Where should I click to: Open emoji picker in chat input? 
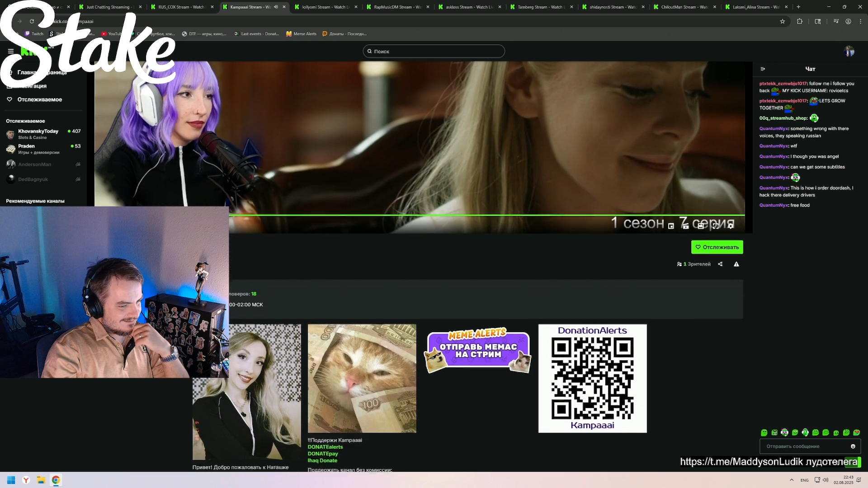pos(853,446)
